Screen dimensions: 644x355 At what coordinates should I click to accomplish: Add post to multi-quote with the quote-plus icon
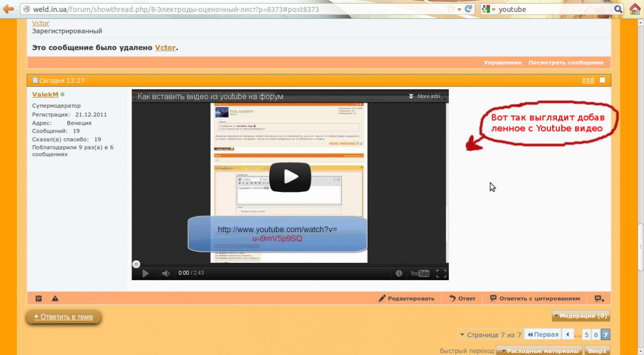tap(599, 299)
